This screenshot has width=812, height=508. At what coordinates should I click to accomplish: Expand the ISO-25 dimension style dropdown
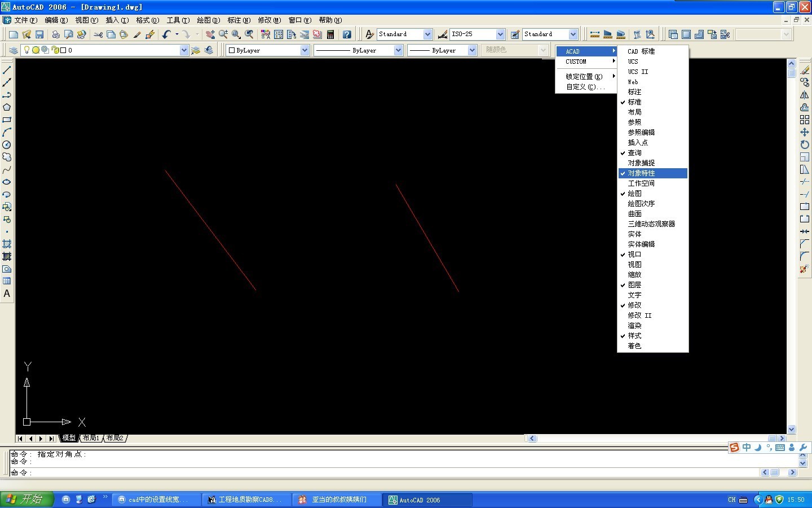coord(500,34)
